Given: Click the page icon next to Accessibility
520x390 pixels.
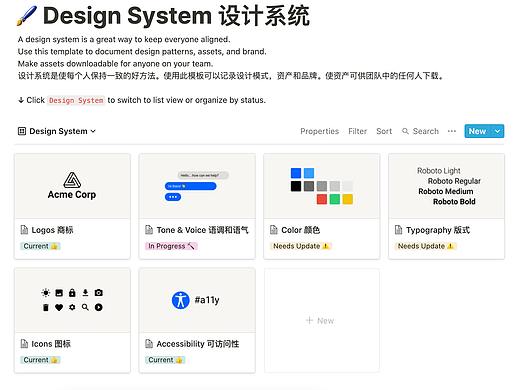Looking at the screenshot, I should click(149, 344).
